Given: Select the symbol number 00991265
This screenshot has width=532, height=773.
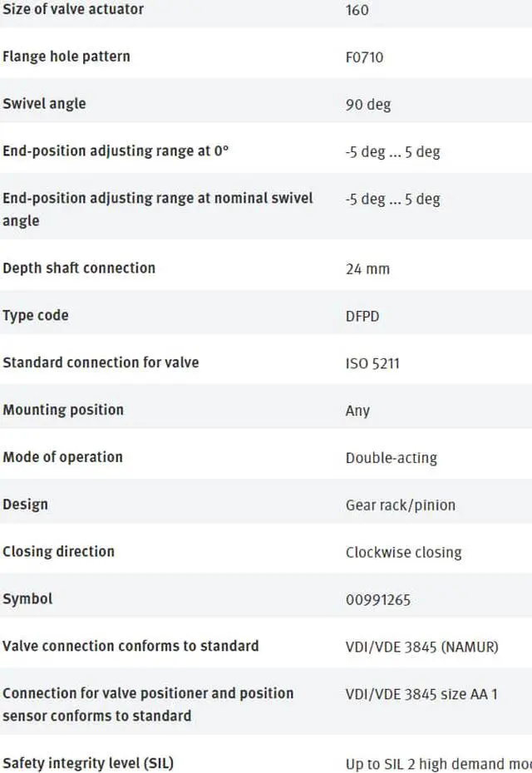Looking at the screenshot, I should coord(378,600).
